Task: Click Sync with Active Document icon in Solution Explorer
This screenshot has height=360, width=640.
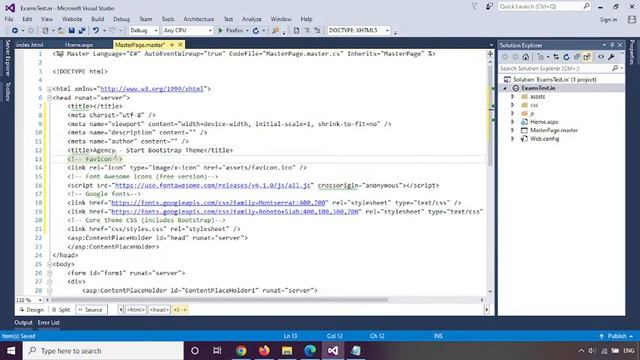Action: tap(556, 57)
